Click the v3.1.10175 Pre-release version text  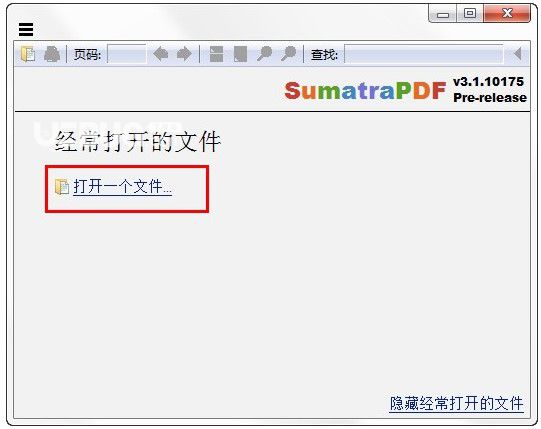click(490, 90)
